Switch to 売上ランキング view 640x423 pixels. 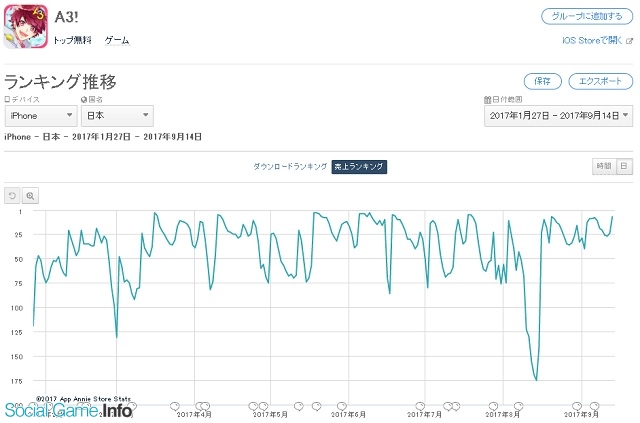click(359, 166)
